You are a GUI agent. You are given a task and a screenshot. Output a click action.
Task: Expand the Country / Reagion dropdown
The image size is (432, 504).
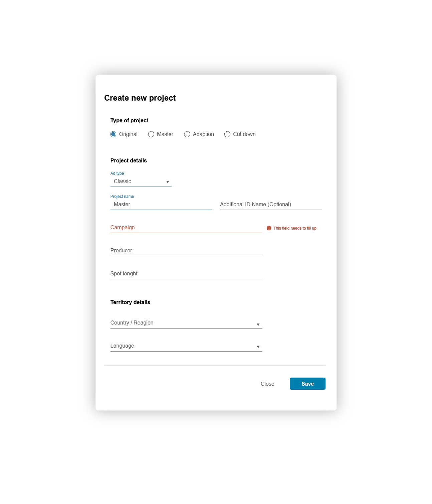186,323
